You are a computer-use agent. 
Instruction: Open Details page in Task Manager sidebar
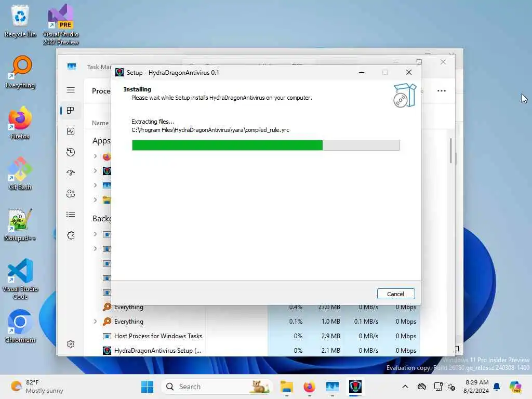pos(71,215)
